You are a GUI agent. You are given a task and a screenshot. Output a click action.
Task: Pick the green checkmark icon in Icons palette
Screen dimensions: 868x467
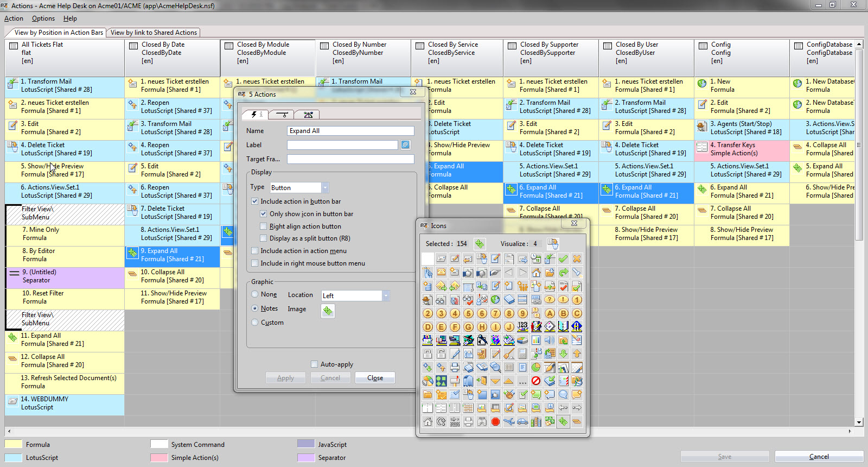click(564, 258)
